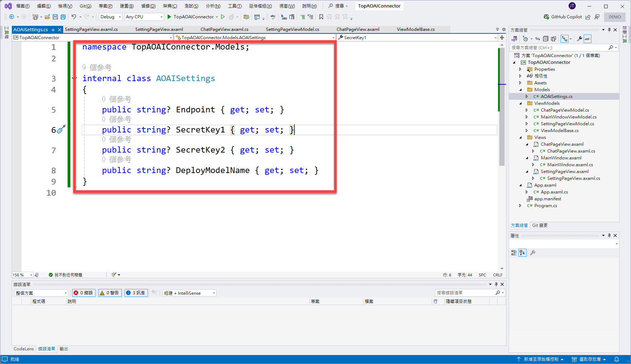The image size is (631, 364).
Task: Toggle Show All Files in Solution Explorer
Action: (x=553, y=39)
